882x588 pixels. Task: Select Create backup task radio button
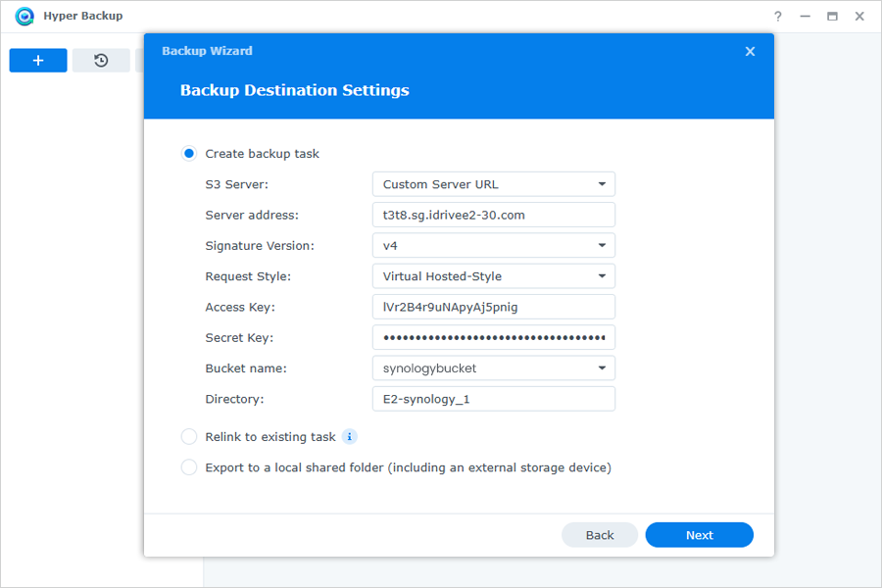tap(189, 154)
